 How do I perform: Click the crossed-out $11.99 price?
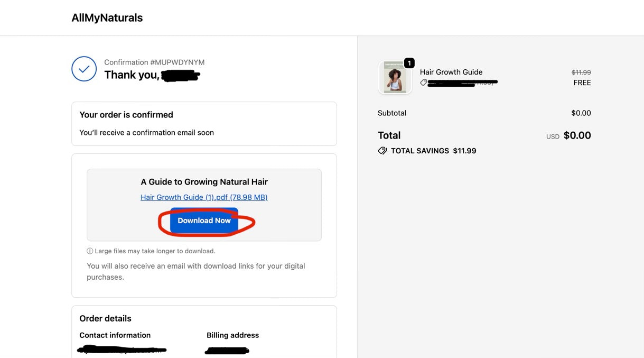click(x=581, y=72)
